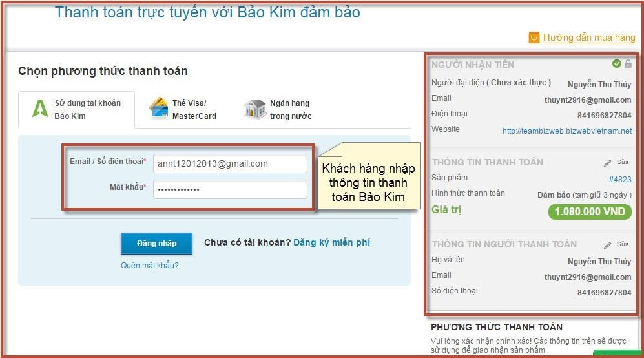Click the padlock icon in Người nhận tiền
644x358 pixels.
pos(628,64)
